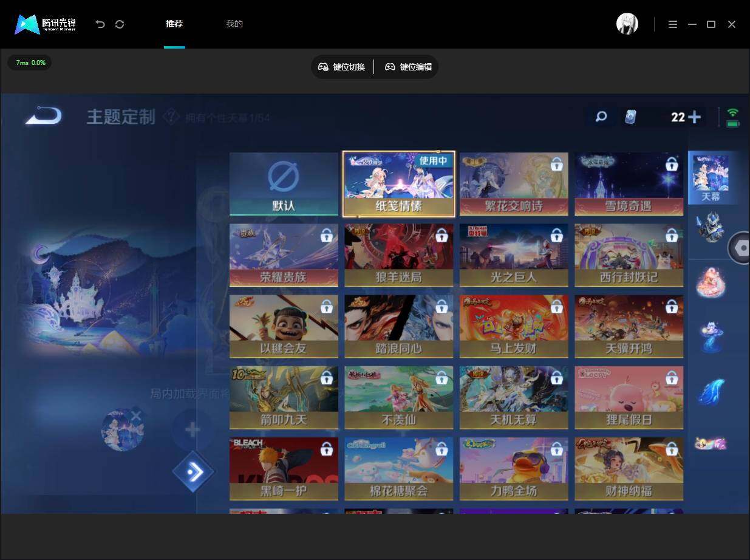
Task: Select the 默认 theme card
Action: point(284,183)
